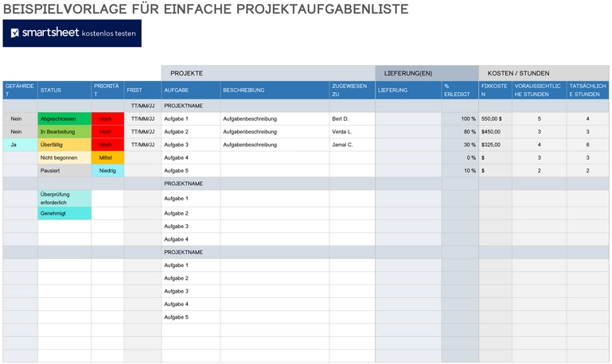Click Aufgabenbeschreibung for Aufgabe 3
Image resolution: width=612 pixels, height=364 pixels.
tap(275, 145)
